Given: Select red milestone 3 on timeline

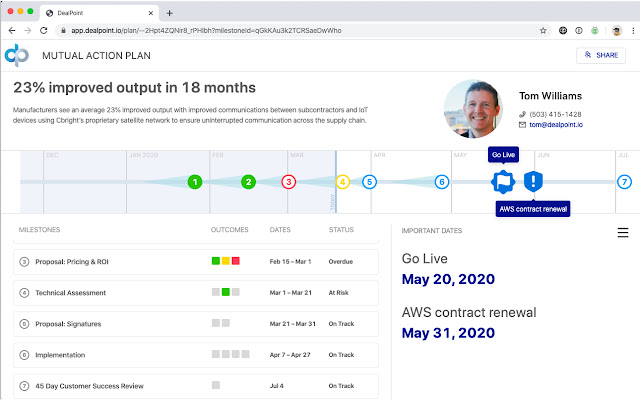Looking at the screenshot, I should point(289,182).
